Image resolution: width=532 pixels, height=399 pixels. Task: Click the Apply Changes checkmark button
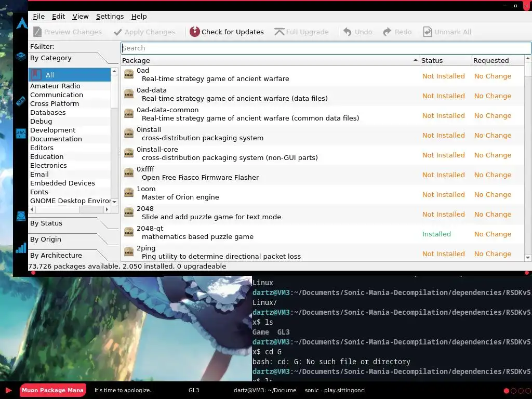coord(144,32)
